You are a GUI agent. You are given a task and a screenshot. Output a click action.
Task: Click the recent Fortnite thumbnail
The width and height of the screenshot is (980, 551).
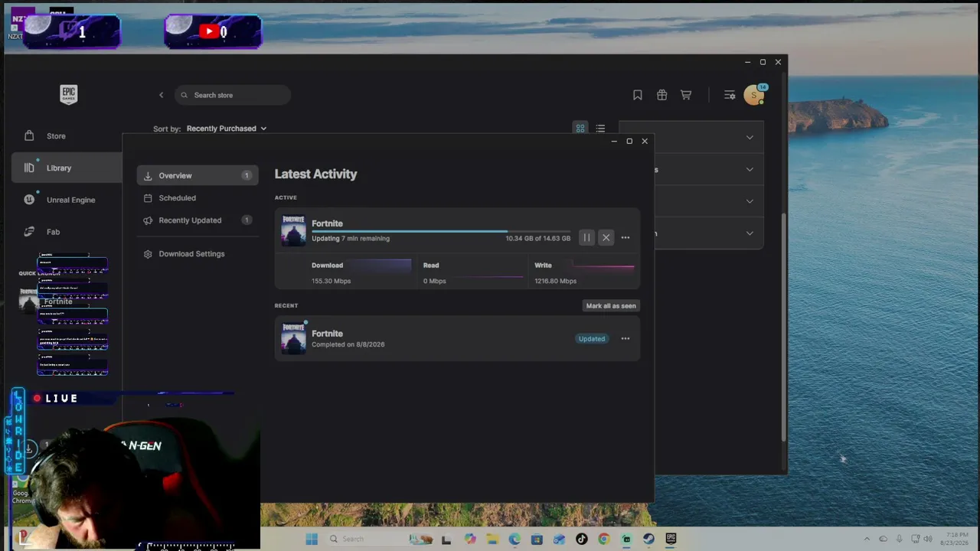pos(293,338)
